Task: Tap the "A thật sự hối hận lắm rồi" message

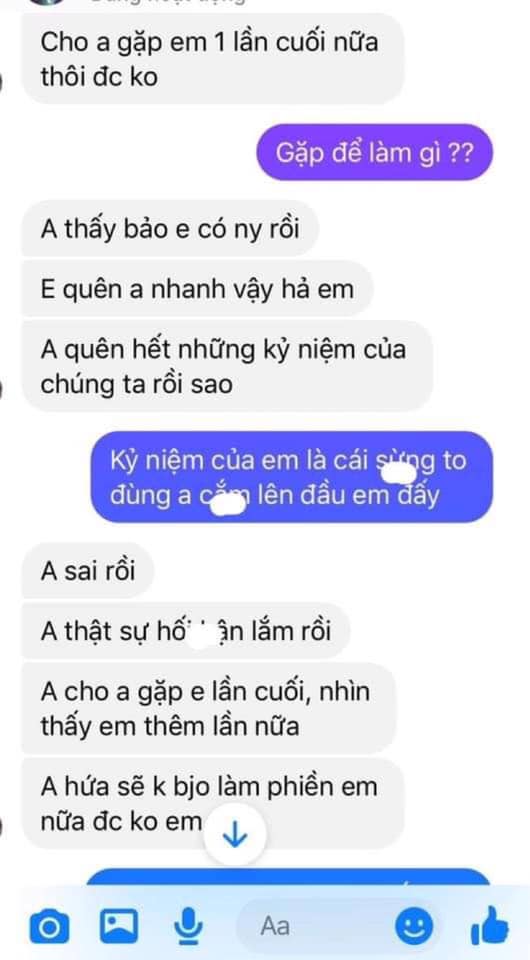Action: pos(186,631)
